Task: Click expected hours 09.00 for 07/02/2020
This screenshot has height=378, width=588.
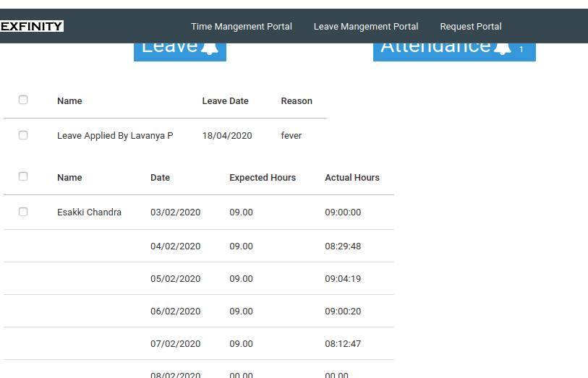Action: tap(241, 344)
